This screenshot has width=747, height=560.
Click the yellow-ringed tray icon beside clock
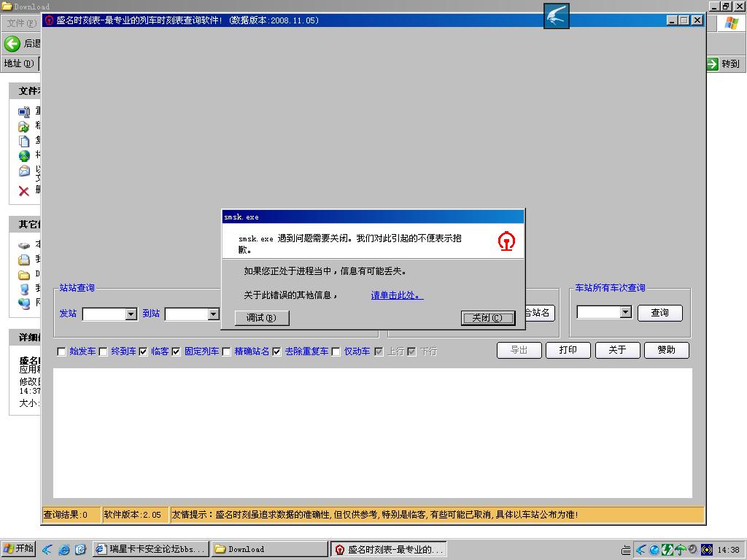click(707, 550)
